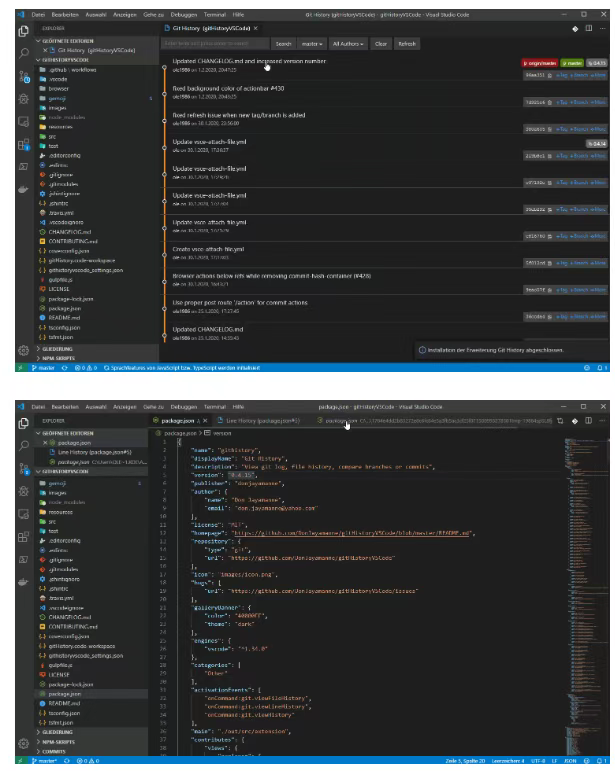Open Explorer view in bottom window activity bar

pyautogui.click(x=23, y=423)
